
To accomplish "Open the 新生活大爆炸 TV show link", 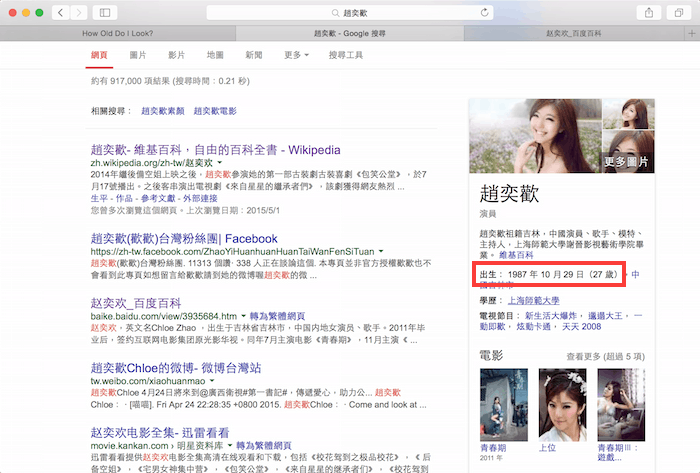I will point(551,315).
